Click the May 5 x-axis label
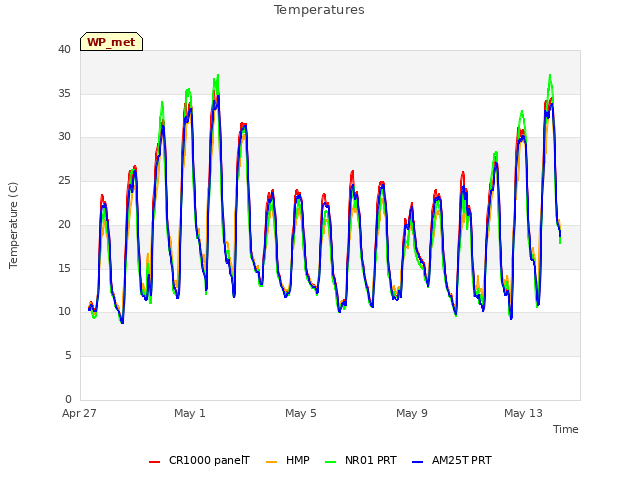The image size is (640, 480). pyautogui.click(x=301, y=413)
